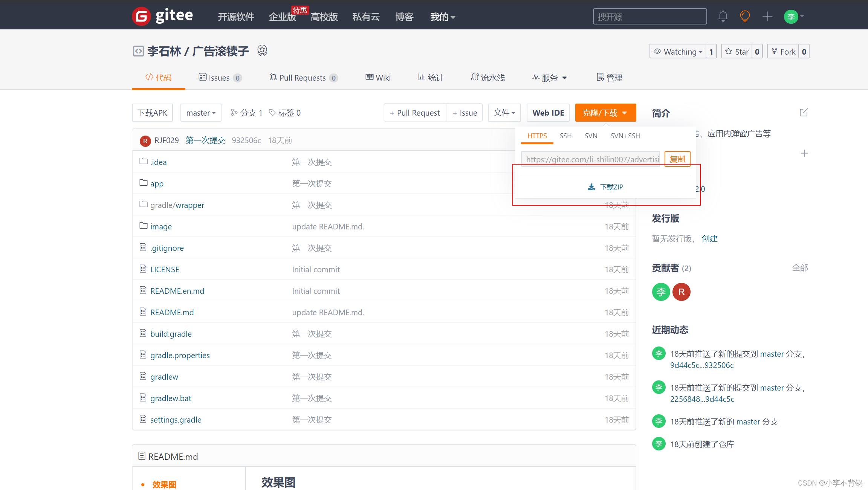Open the gradlew.bat file
The width and height of the screenshot is (868, 490).
pos(171,398)
